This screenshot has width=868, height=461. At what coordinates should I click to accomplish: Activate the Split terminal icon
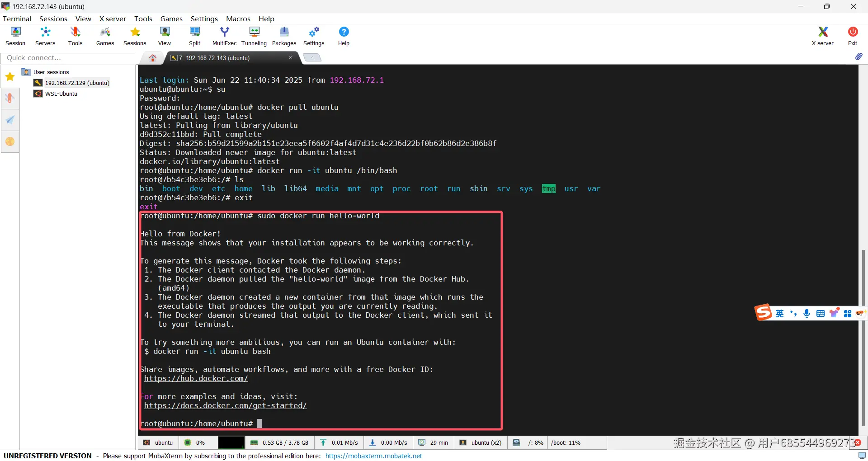point(195,36)
